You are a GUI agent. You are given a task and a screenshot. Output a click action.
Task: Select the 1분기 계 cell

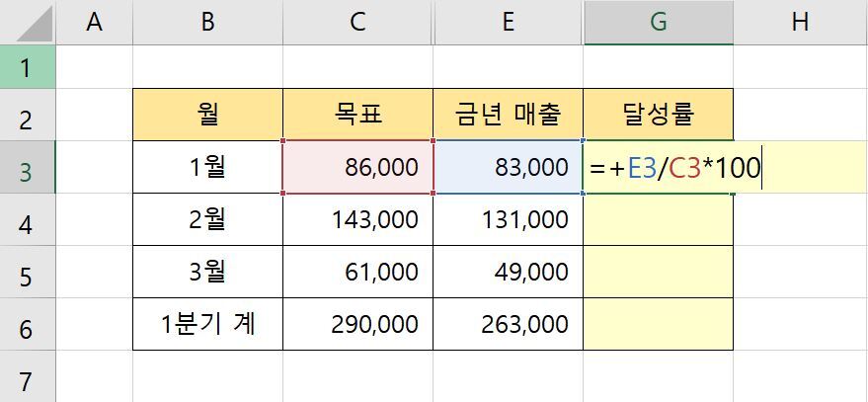pos(207,324)
